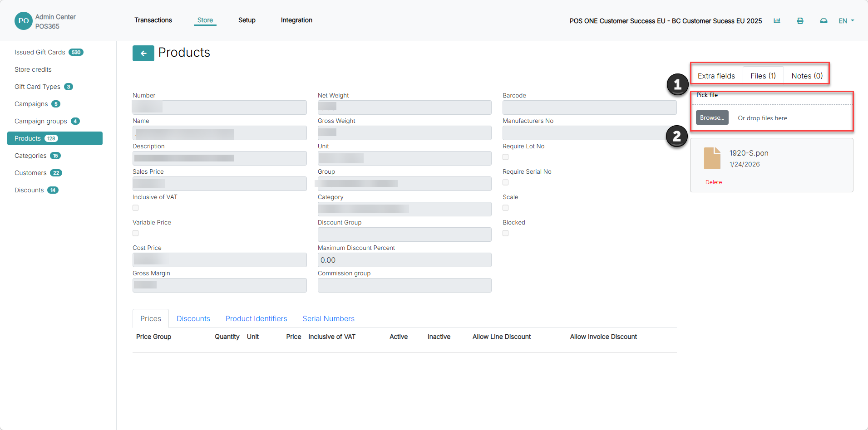868x430 pixels.
Task: Toggle the Blocked checkbox
Action: (x=506, y=233)
